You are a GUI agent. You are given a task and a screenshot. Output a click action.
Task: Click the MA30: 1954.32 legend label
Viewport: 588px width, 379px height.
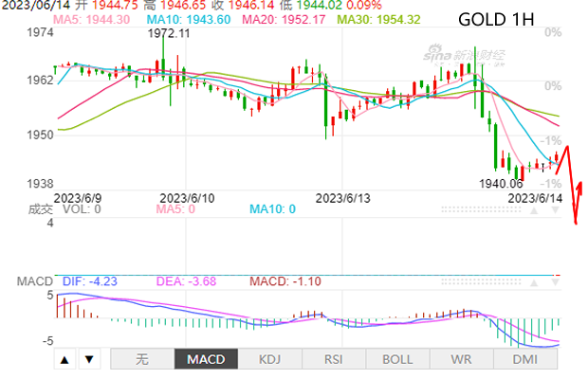378,20
